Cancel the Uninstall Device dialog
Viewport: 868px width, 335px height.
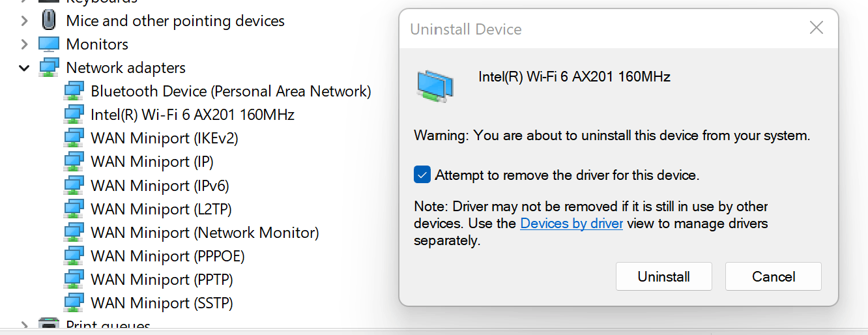(x=774, y=276)
